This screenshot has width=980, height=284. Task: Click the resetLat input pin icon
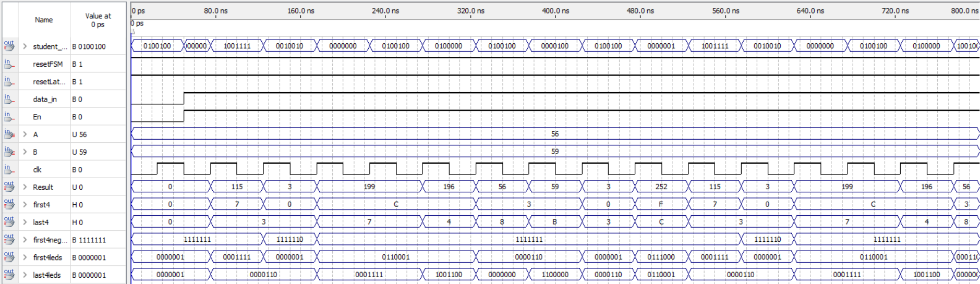(x=9, y=81)
